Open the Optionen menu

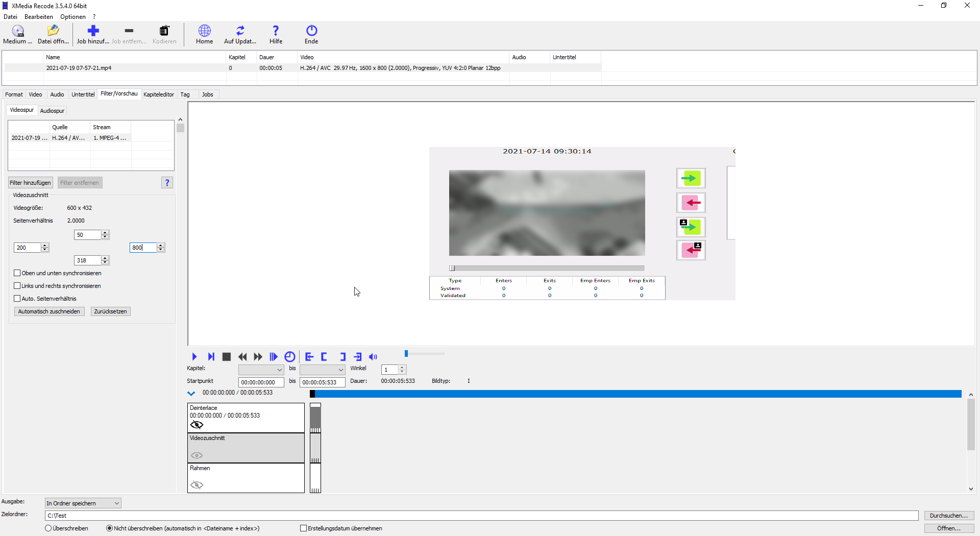coord(73,17)
